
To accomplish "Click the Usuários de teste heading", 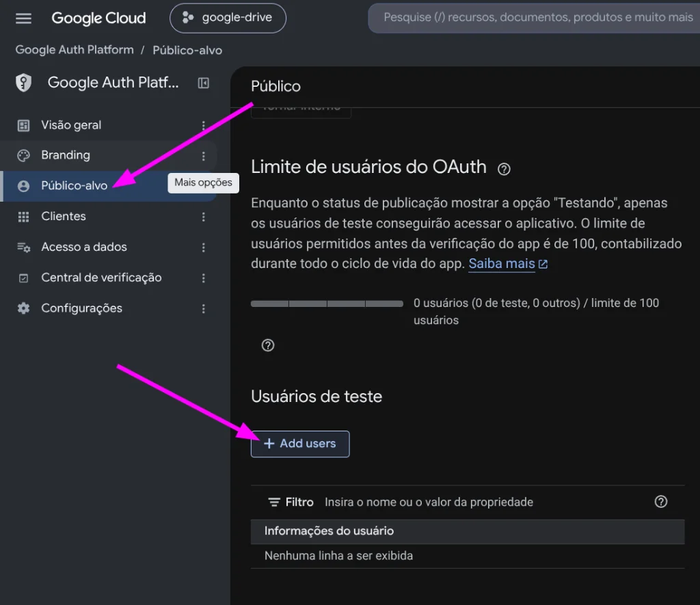I will [x=317, y=396].
